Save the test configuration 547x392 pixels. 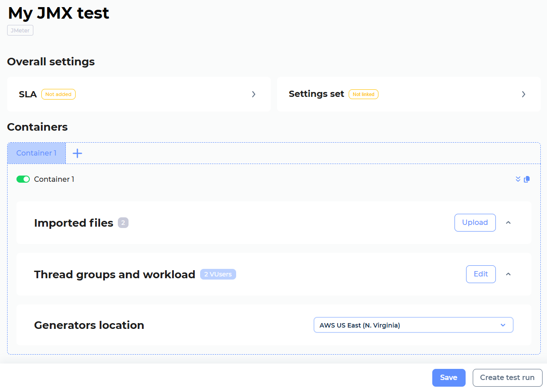coord(449,377)
